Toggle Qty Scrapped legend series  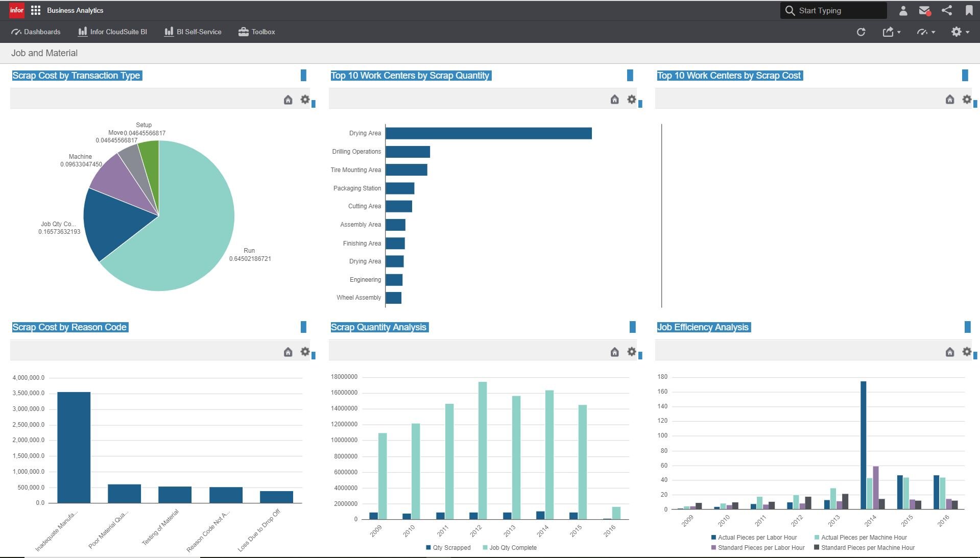448,548
